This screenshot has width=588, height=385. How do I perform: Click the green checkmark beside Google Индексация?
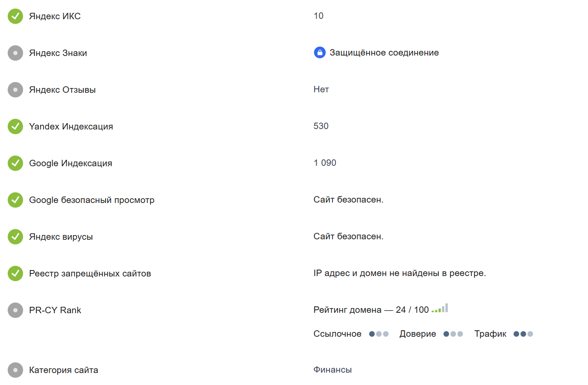[x=15, y=163]
